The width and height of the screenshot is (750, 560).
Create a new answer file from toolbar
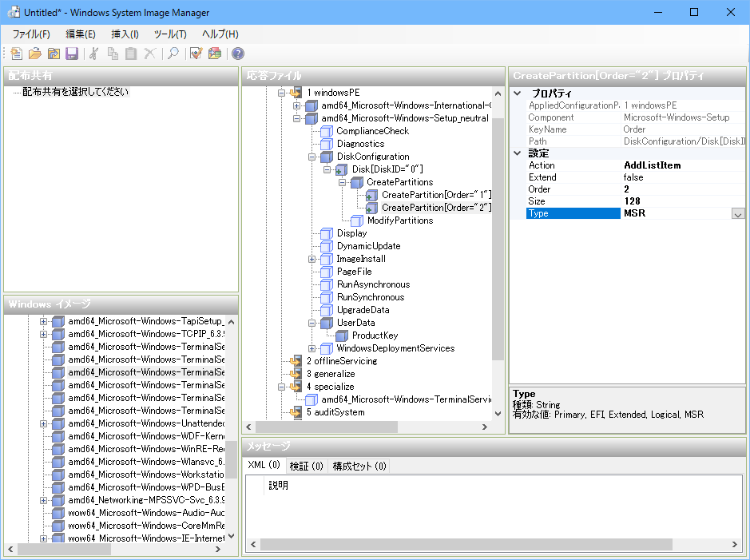click(x=16, y=54)
